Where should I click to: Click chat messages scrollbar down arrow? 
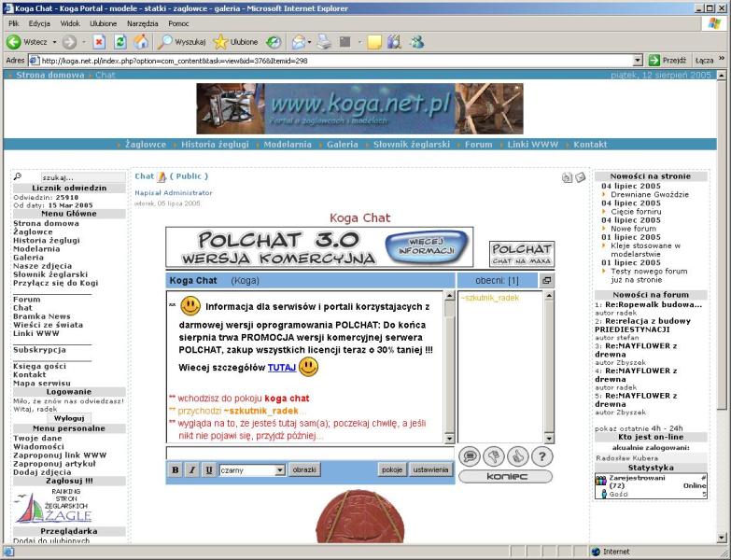[x=449, y=439]
